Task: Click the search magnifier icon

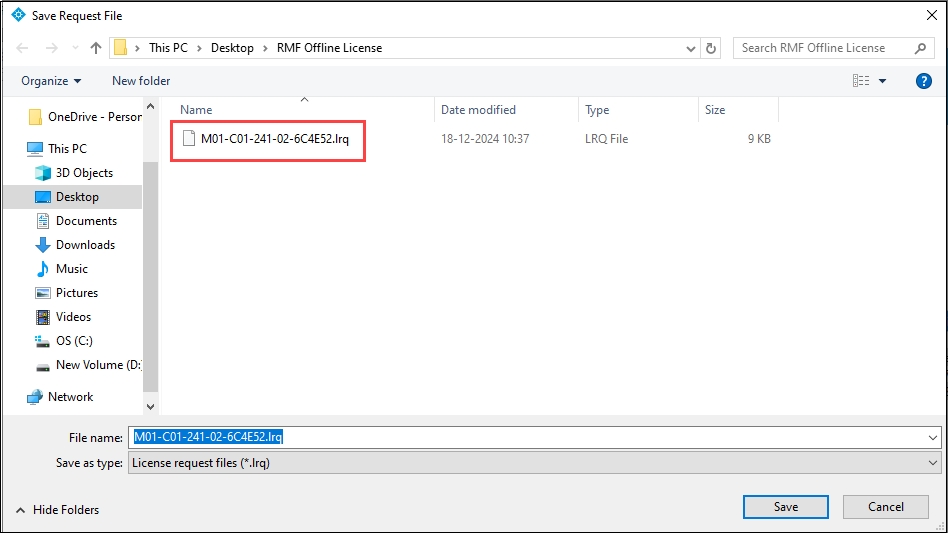Action: click(920, 48)
